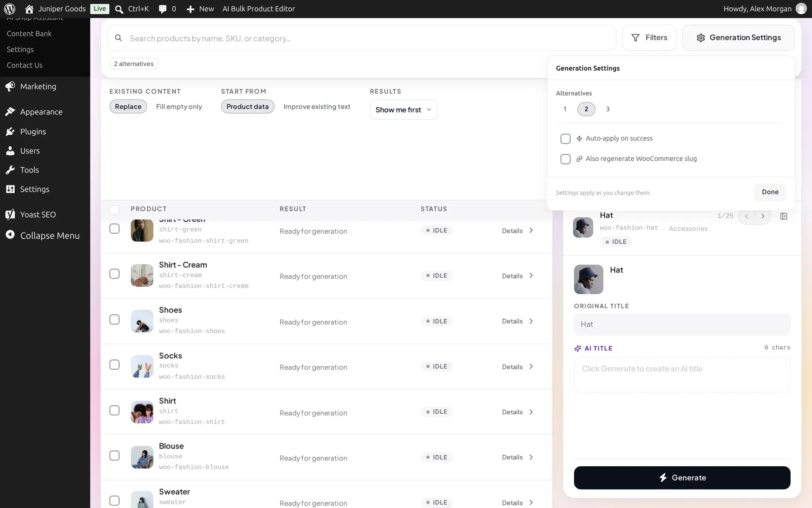This screenshot has height=508, width=812.
Task: Expand Details for the Socks row
Action: tap(518, 367)
